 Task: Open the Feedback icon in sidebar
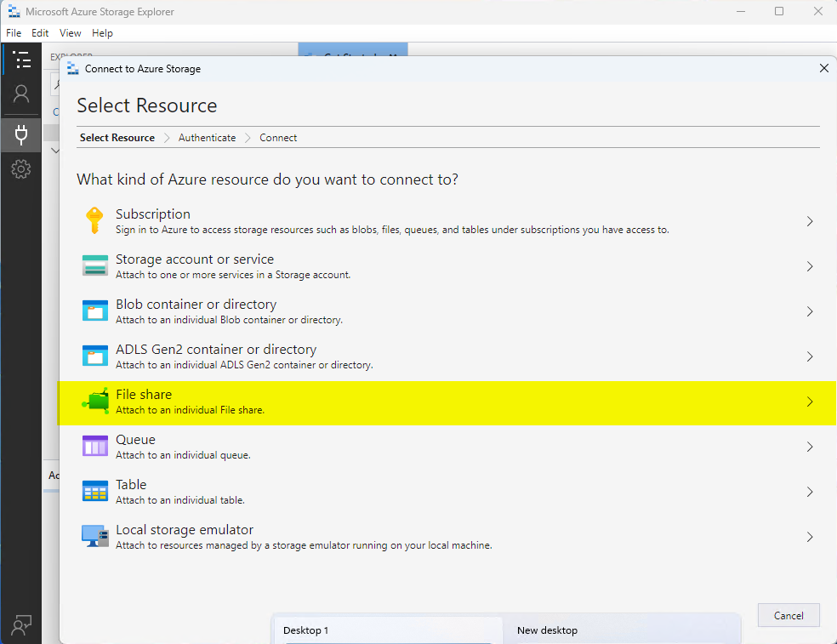point(21,625)
